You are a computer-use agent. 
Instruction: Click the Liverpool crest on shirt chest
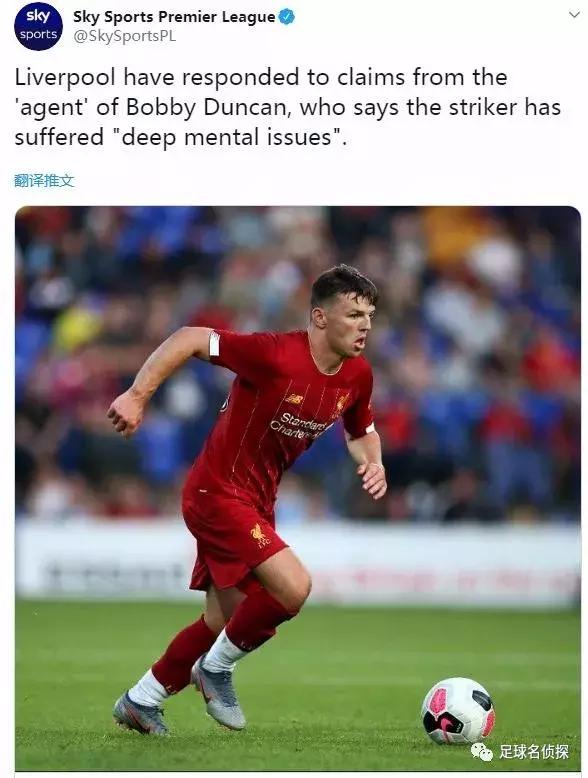(342, 402)
